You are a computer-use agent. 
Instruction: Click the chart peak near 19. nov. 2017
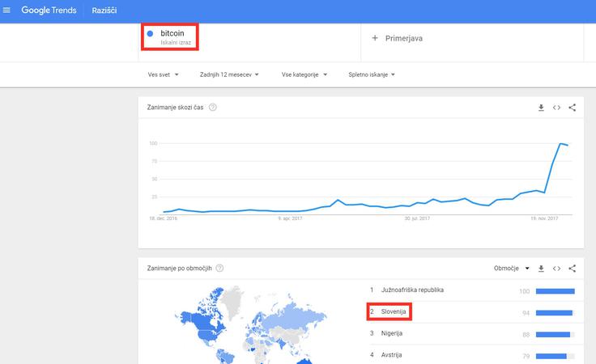(x=560, y=143)
